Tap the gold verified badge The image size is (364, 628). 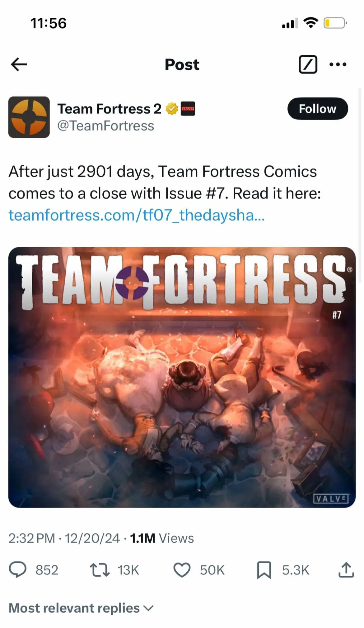(171, 109)
